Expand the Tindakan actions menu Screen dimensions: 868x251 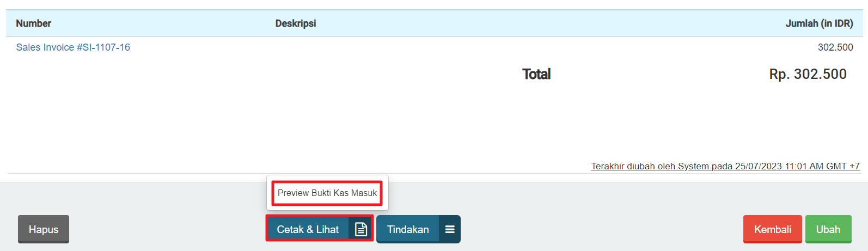(418, 229)
